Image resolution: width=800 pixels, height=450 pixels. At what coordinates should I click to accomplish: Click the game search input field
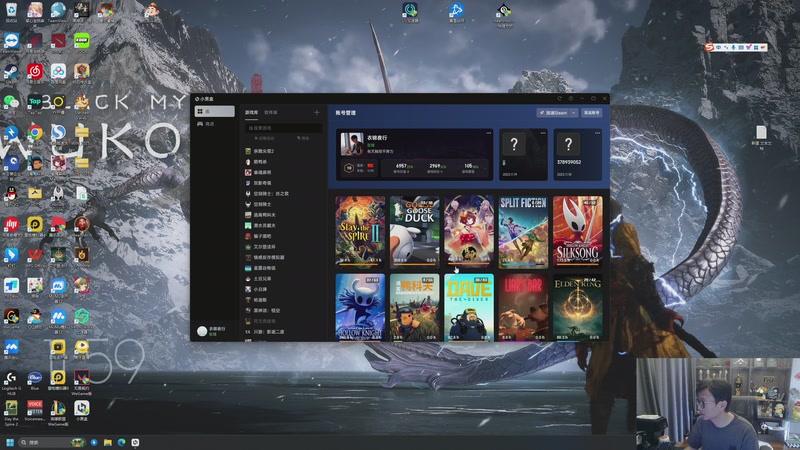pos(283,128)
